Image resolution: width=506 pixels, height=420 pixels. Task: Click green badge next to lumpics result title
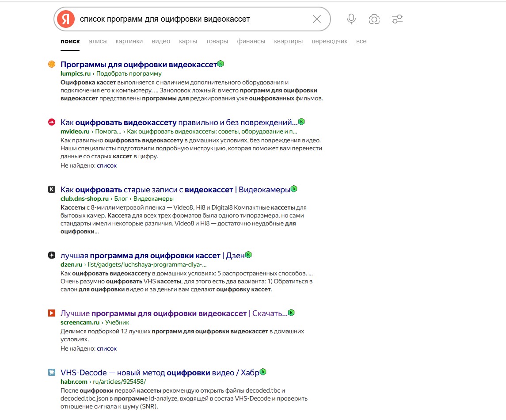pyautogui.click(x=221, y=64)
